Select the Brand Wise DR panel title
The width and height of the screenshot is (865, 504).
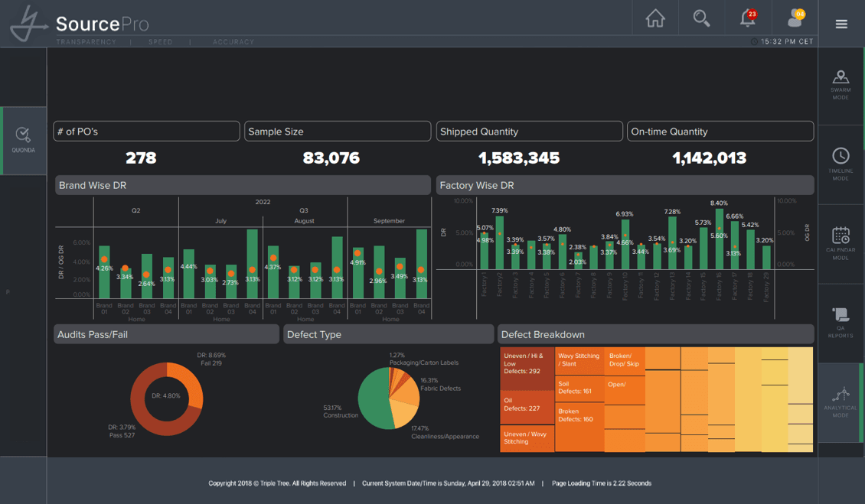click(x=93, y=185)
